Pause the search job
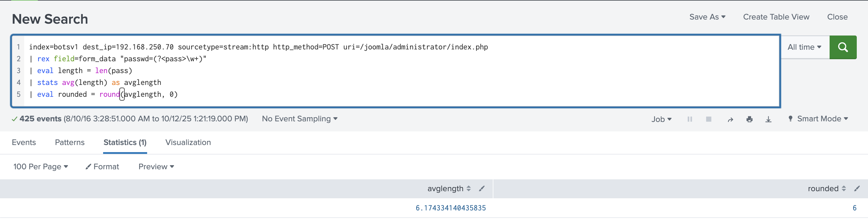This screenshot has width=868, height=219. tap(690, 119)
